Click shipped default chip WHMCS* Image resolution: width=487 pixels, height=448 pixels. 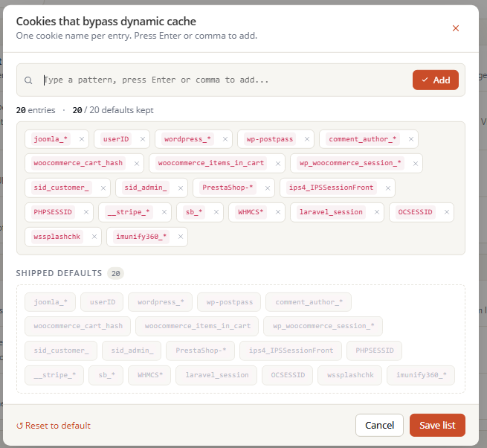pyautogui.click(x=149, y=375)
